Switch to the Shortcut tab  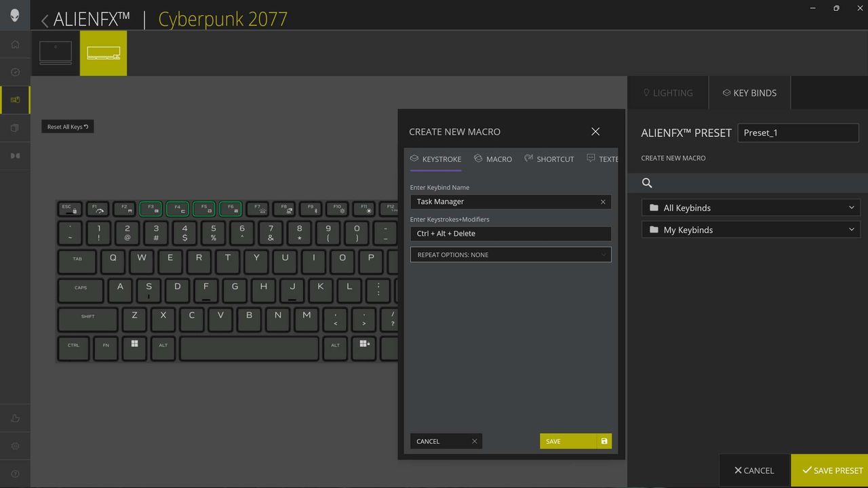pyautogui.click(x=549, y=159)
